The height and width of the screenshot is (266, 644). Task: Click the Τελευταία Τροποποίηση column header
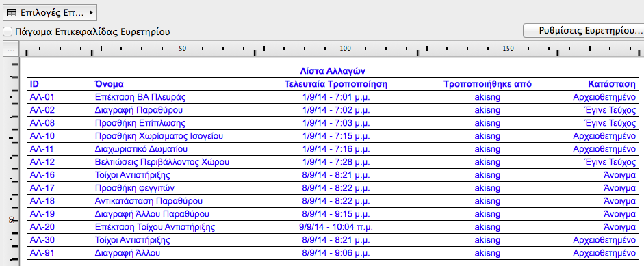336,84
